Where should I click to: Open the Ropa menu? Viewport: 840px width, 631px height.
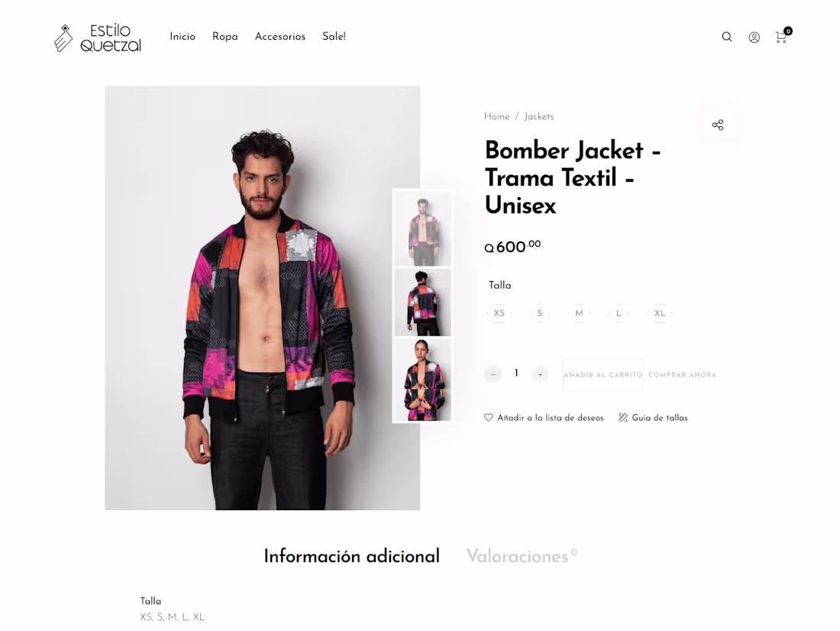pyautogui.click(x=225, y=37)
